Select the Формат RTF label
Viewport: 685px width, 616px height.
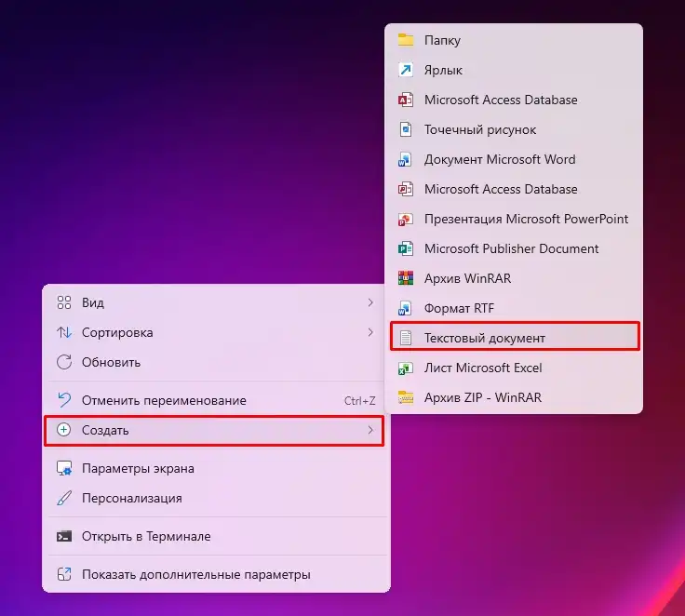459,308
